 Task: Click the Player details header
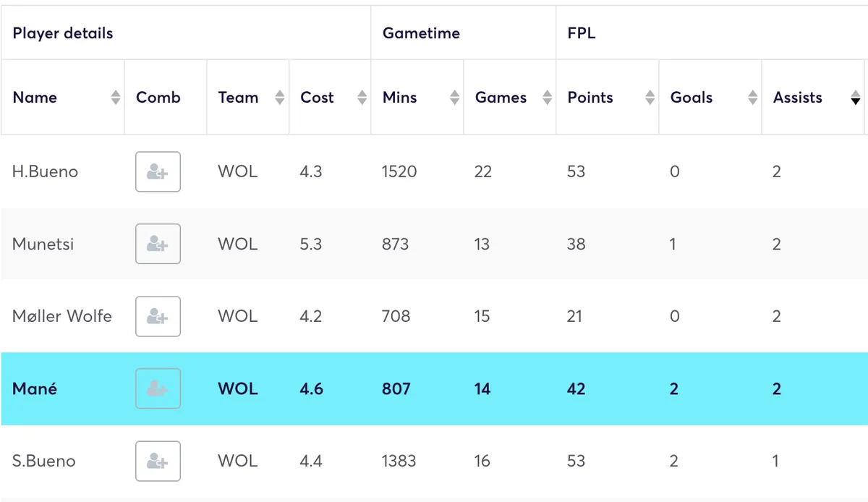pyautogui.click(x=61, y=32)
